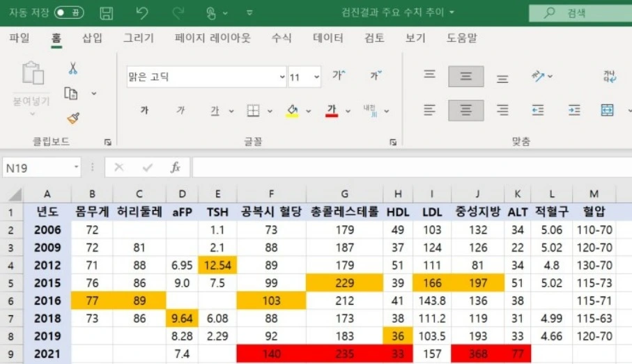Open the 맑은 고딕 font name dropdown
Image resolution: width=632 pixels, height=364 pixels.
(282, 77)
